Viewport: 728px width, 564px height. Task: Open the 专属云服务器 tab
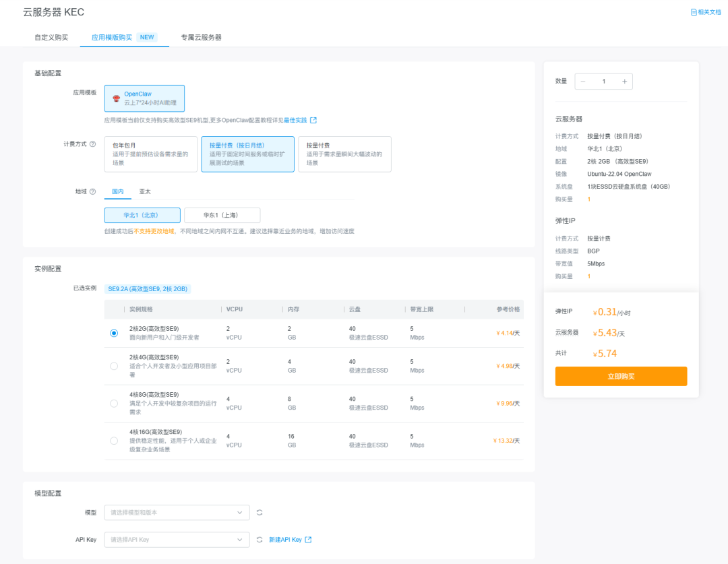[x=201, y=37]
